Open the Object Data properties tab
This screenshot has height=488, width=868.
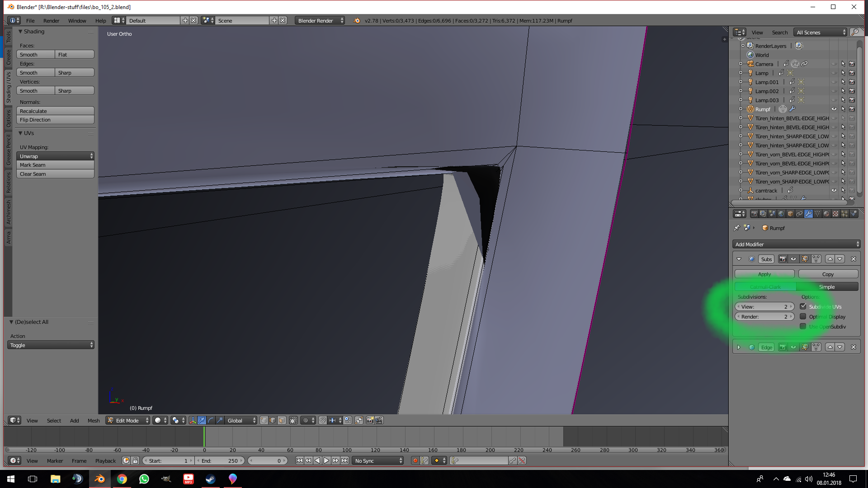[817, 214]
